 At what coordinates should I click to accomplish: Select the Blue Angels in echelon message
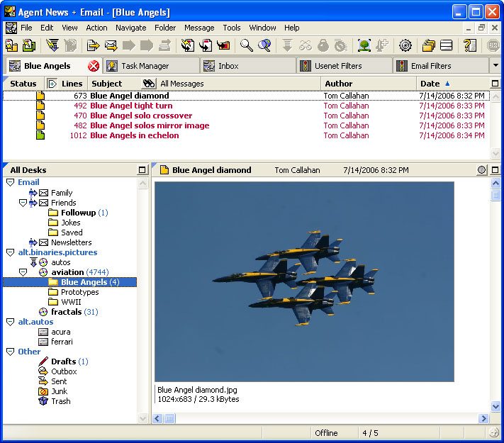coord(133,135)
